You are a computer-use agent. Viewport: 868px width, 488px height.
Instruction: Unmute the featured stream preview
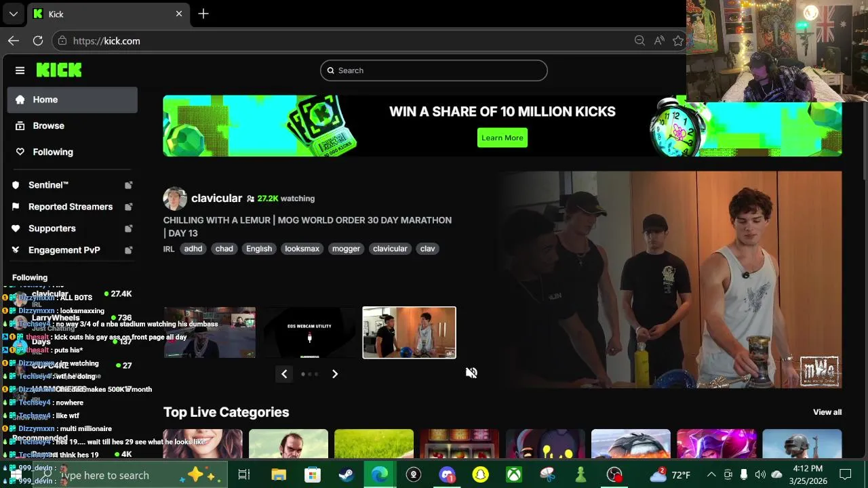(472, 373)
